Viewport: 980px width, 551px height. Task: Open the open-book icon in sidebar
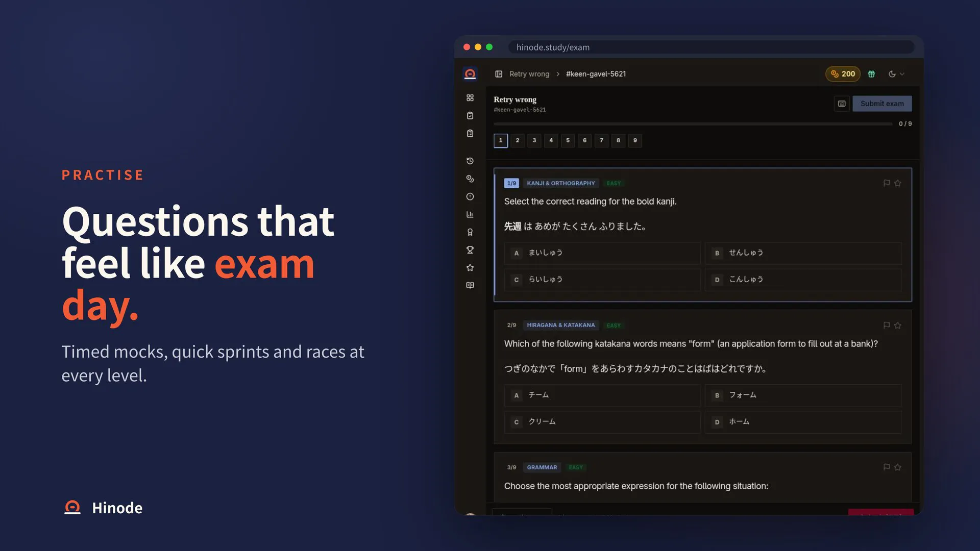coord(470,285)
